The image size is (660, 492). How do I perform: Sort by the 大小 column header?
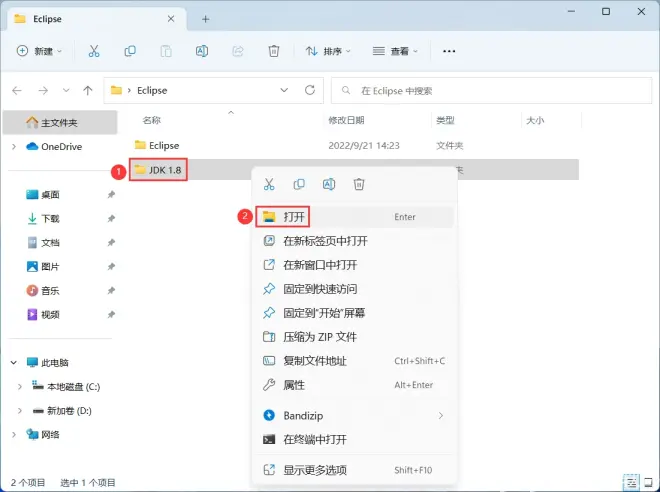click(x=535, y=120)
